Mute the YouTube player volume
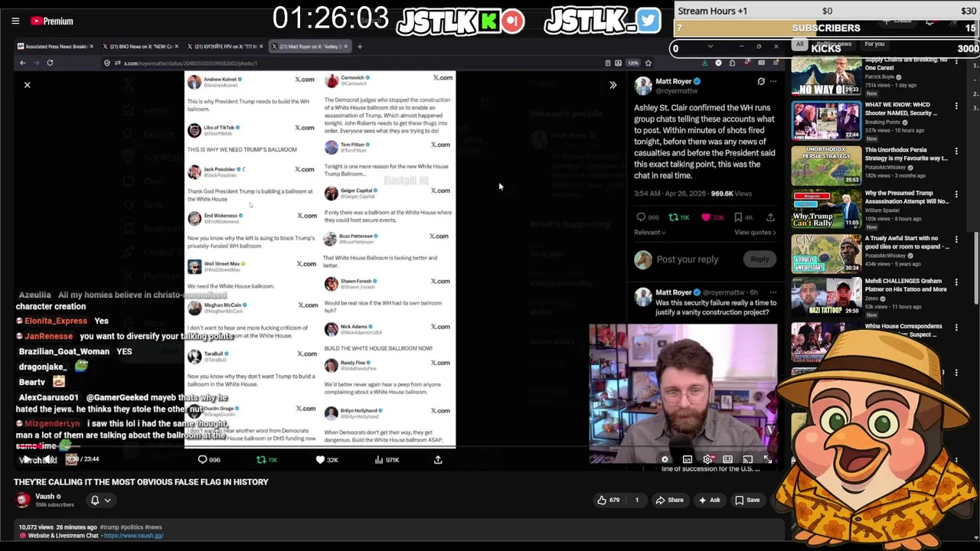 coord(47,459)
